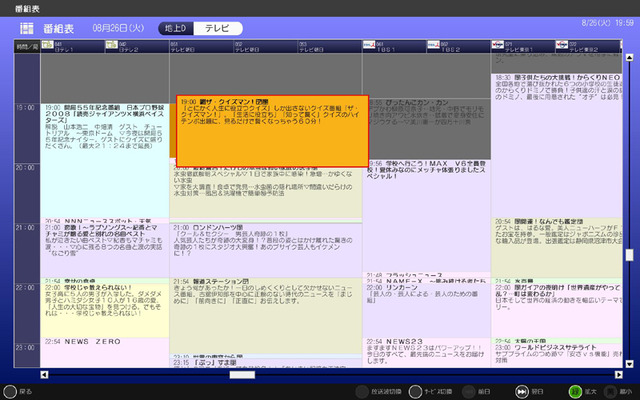Viewport: 640px width, 400px height.
Task: Select the テレビ service toggle
Action: (218, 28)
